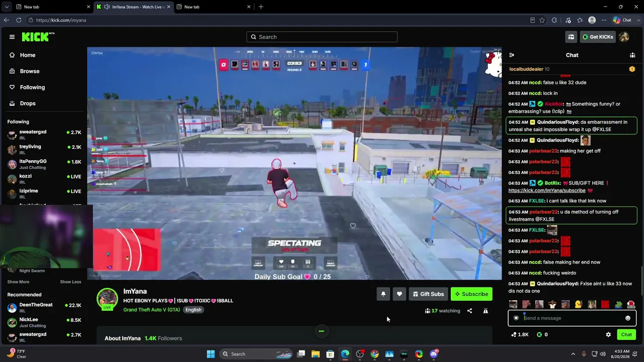Open sweatergxd channel in Following list
The image size is (644, 362).
click(x=44, y=135)
